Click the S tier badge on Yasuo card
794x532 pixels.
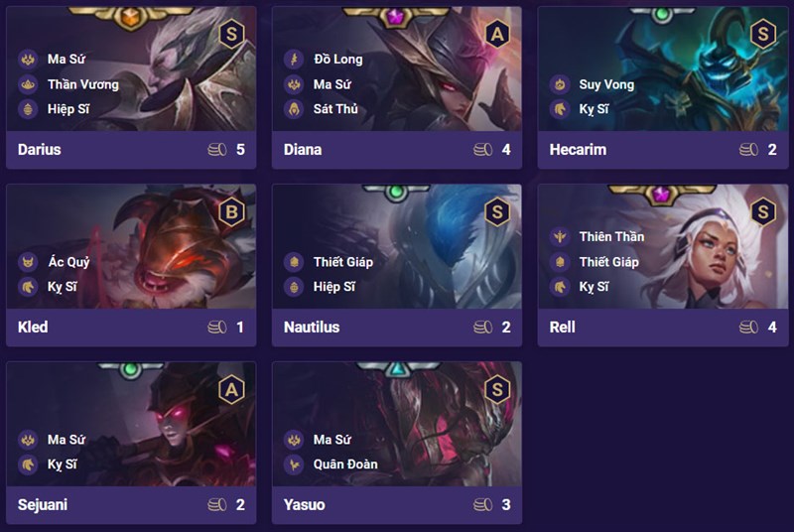[497, 389]
